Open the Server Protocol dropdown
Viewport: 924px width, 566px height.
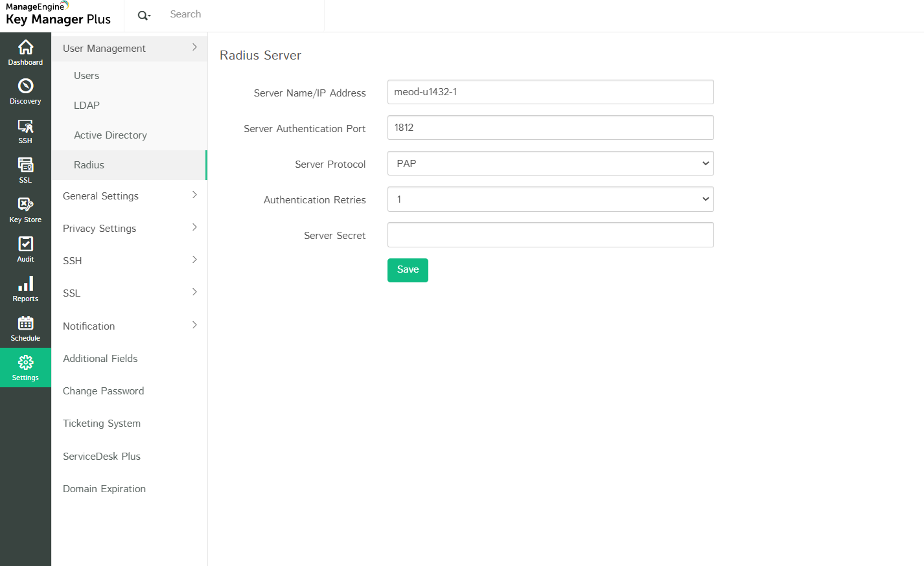click(550, 163)
